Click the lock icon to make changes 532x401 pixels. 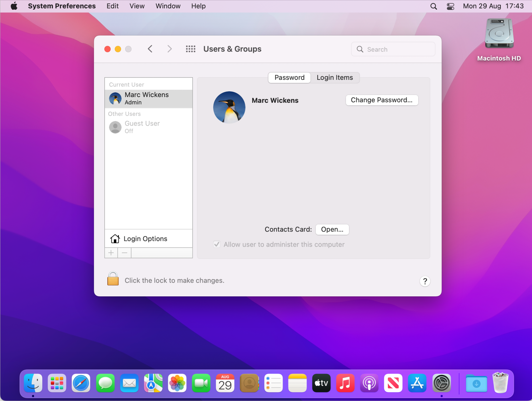click(113, 279)
